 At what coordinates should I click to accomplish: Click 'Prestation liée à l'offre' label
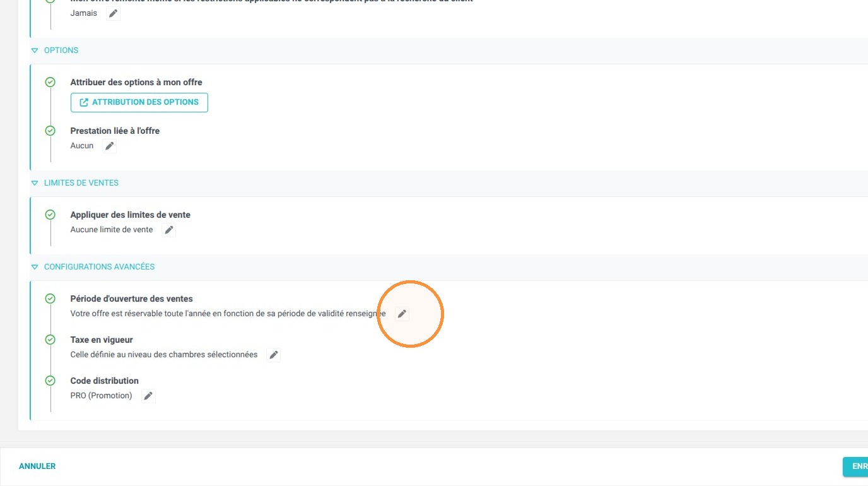pos(115,131)
